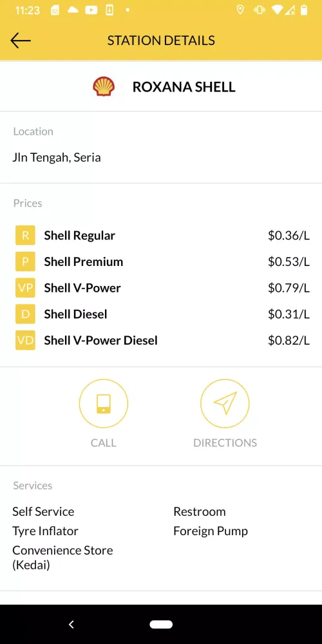This screenshot has width=322, height=644.
Task: Tap the home pill in navigation bar
Action: [x=161, y=624]
